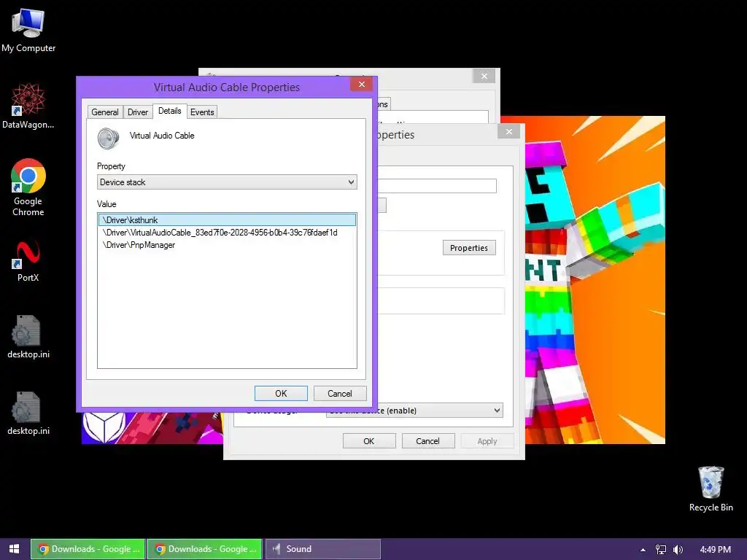This screenshot has width=747, height=560.
Task: Open the PortX desktop shortcut
Action: (28, 262)
